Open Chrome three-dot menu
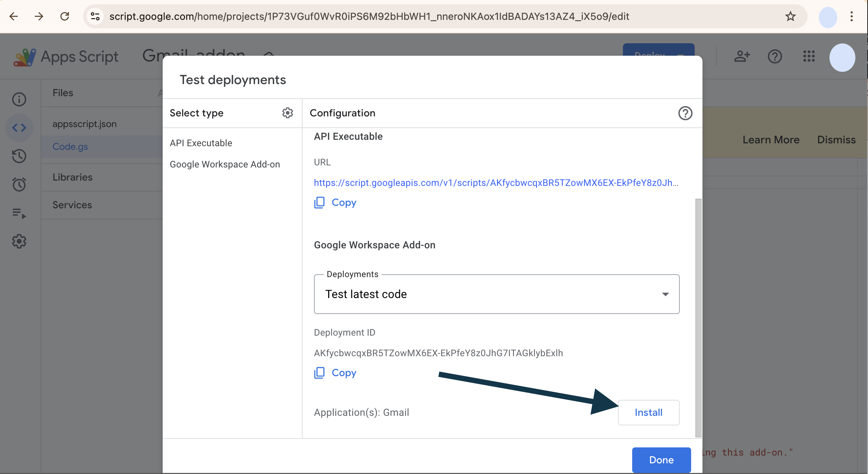Image resolution: width=868 pixels, height=474 pixels. pyautogui.click(x=851, y=16)
